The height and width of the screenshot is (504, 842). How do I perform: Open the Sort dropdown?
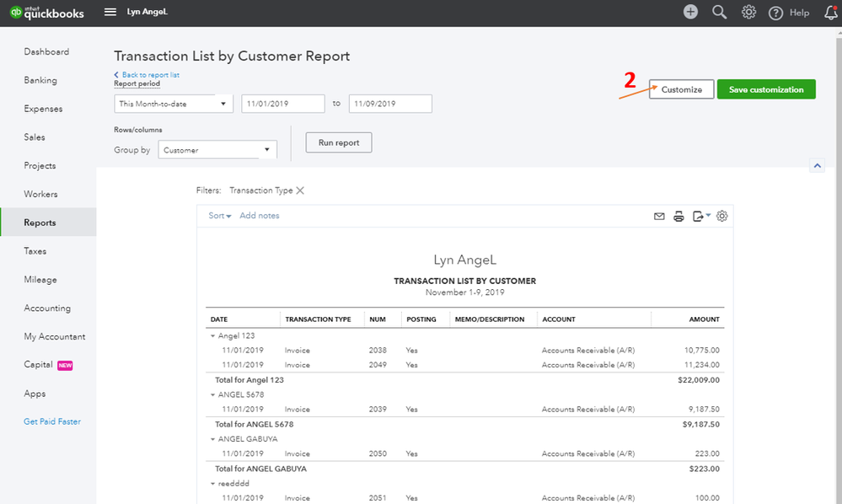220,216
